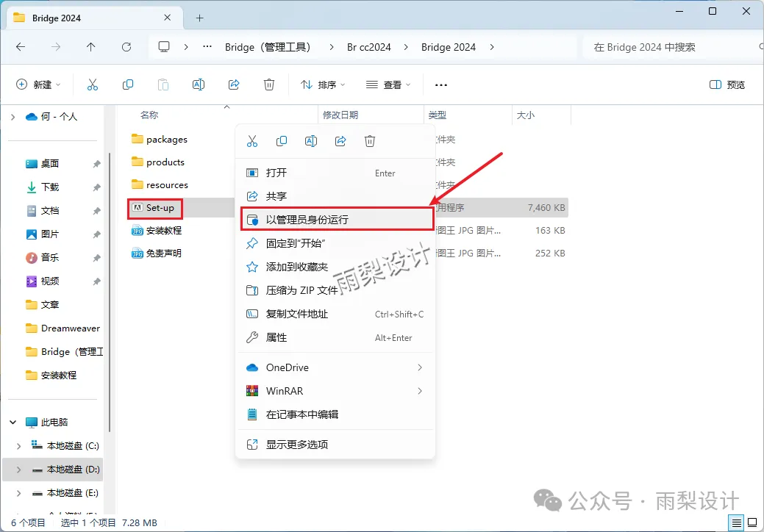Choose 打开 in the context menu
The width and height of the screenshot is (764, 532).
click(335, 173)
